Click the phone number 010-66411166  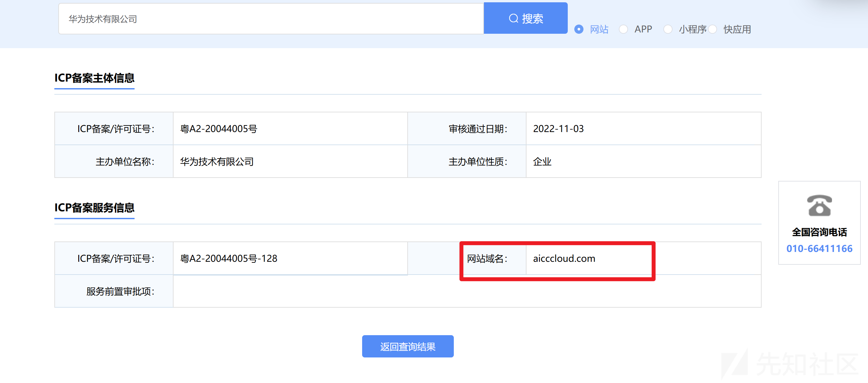pos(820,248)
